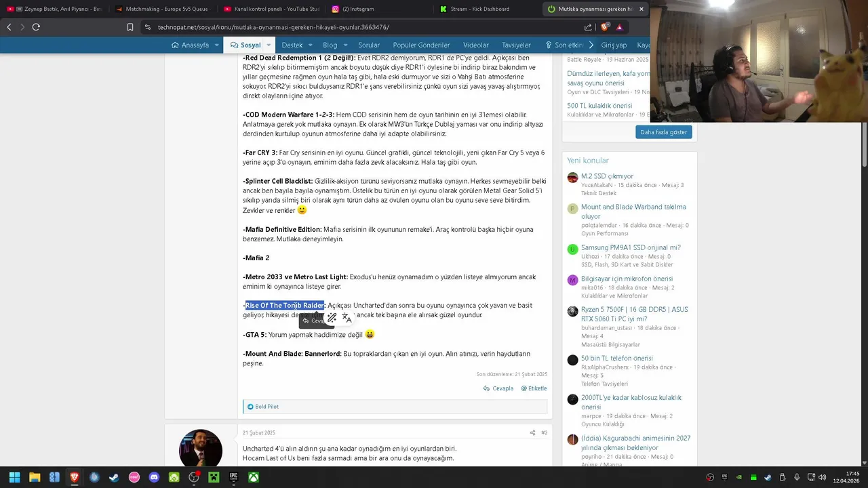Click Etiketle below the first post
Viewport: 868px width, 488px height.
[x=534, y=388]
